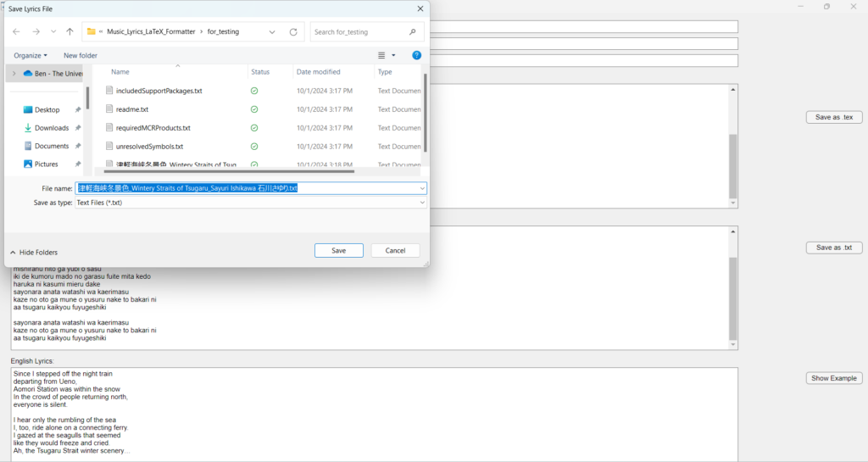Click the pin icon beside Downloads

pyautogui.click(x=77, y=128)
